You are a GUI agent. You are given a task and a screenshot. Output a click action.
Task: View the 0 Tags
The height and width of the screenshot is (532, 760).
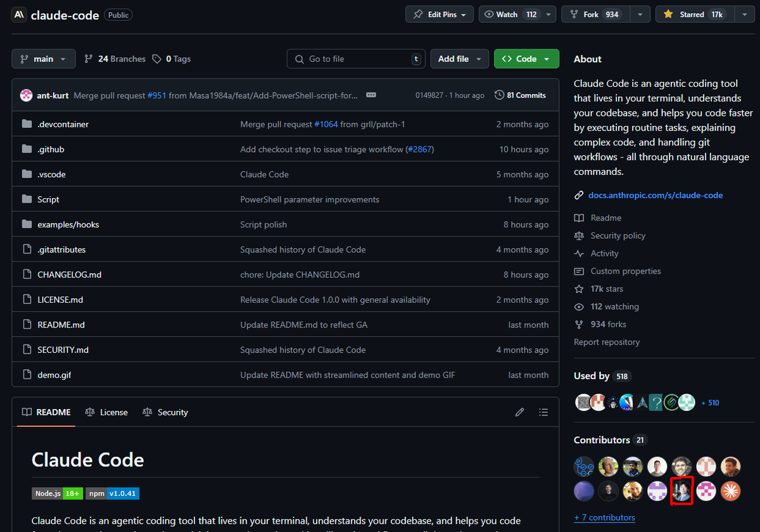(x=172, y=59)
